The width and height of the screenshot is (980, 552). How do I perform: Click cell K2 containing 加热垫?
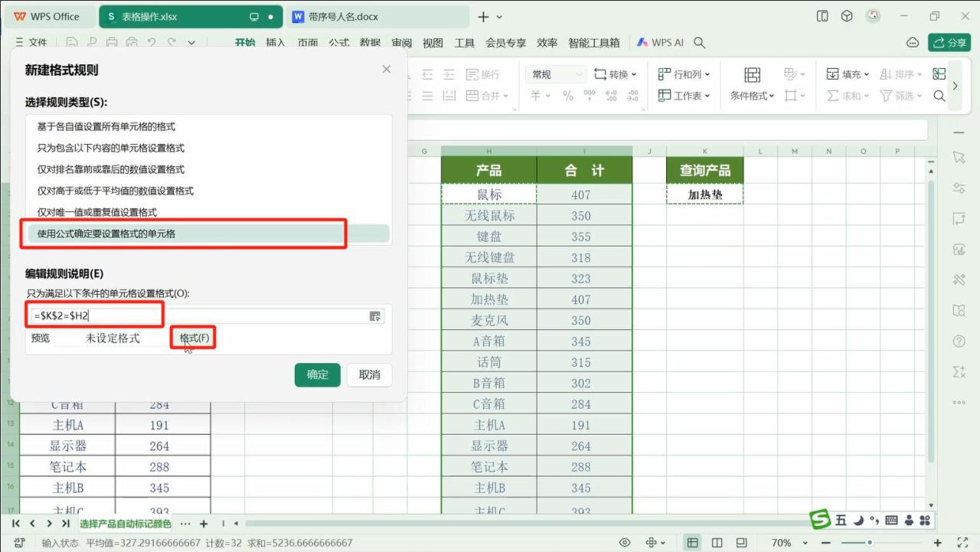704,194
